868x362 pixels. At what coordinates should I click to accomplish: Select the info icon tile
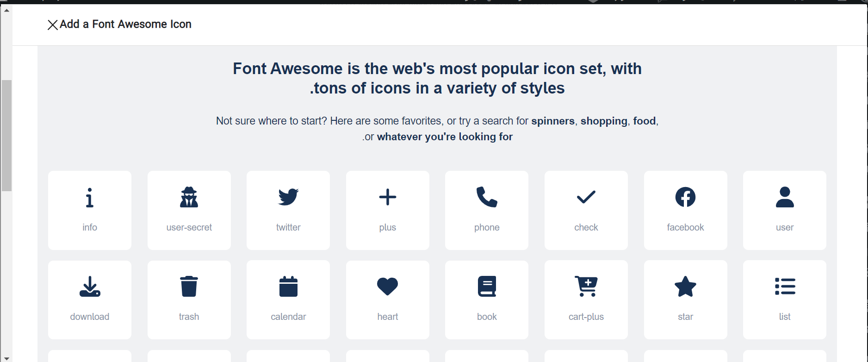point(90,210)
